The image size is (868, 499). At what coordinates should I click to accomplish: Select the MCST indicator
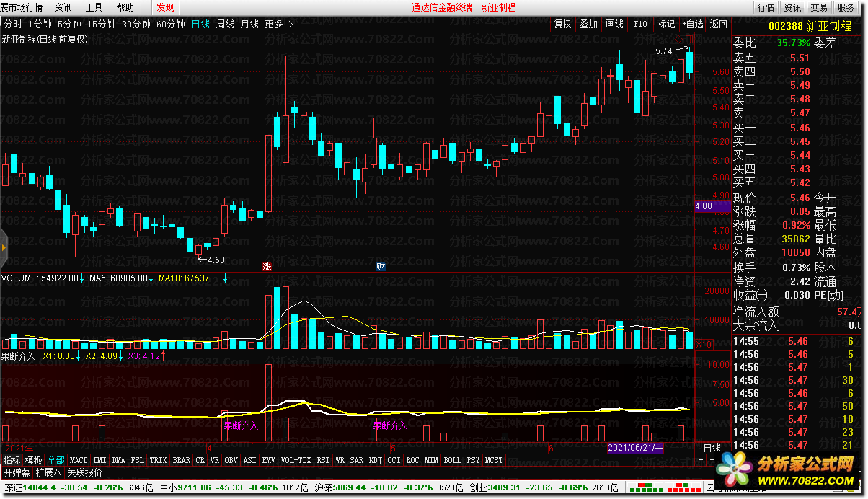click(x=494, y=460)
